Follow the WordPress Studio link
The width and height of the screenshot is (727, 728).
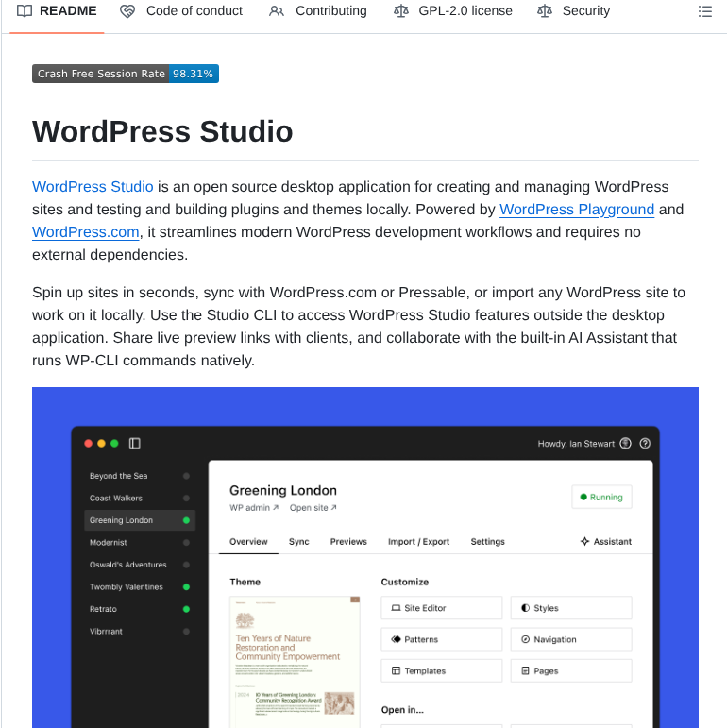pyautogui.click(x=93, y=187)
